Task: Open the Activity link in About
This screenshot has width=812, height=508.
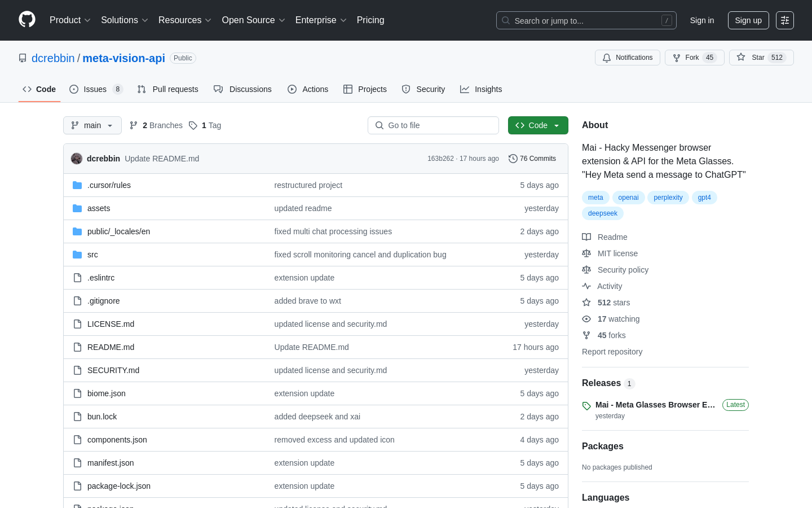Action: 602,286
